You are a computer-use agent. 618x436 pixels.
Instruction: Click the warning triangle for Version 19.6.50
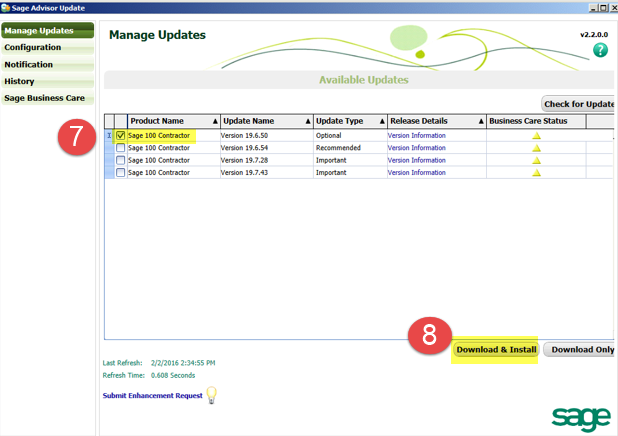pyautogui.click(x=536, y=136)
